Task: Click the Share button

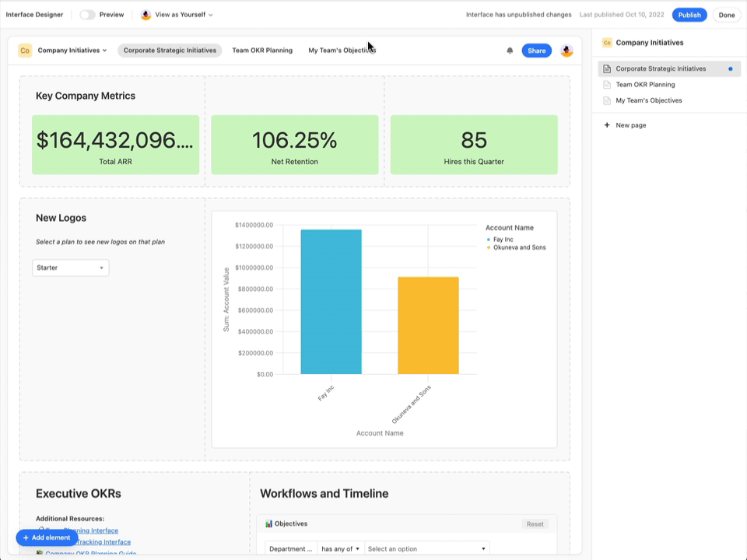Action: tap(536, 51)
